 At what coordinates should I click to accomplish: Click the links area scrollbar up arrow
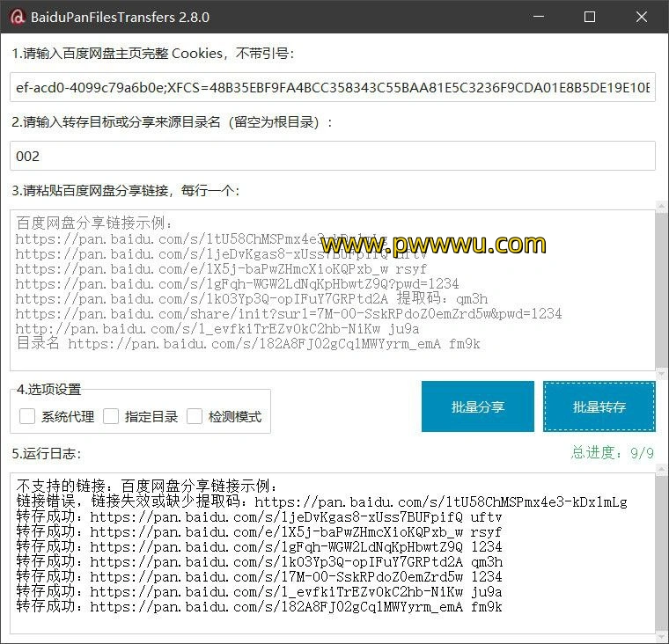click(x=661, y=207)
